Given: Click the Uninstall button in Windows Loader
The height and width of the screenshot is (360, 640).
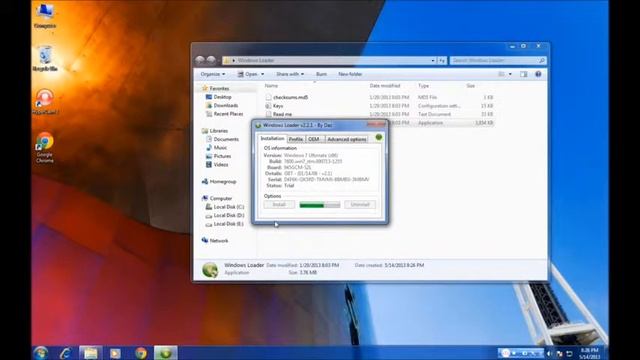Looking at the screenshot, I should click(x=360, y=204).
